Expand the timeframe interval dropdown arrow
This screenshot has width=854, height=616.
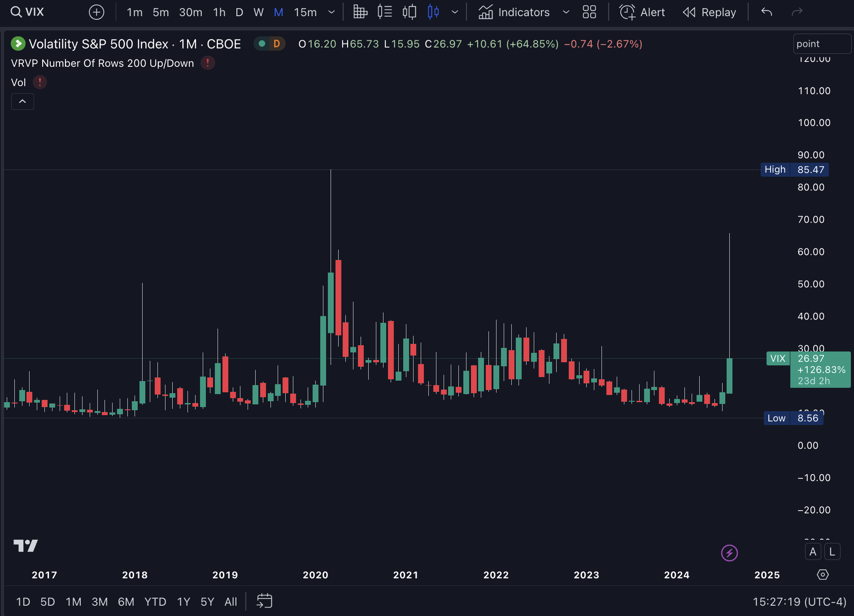point(331,12)
